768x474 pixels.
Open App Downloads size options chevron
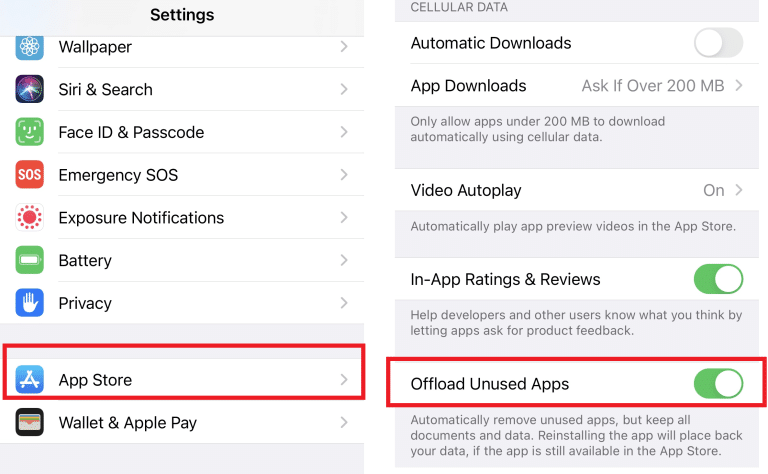[739, 86]
